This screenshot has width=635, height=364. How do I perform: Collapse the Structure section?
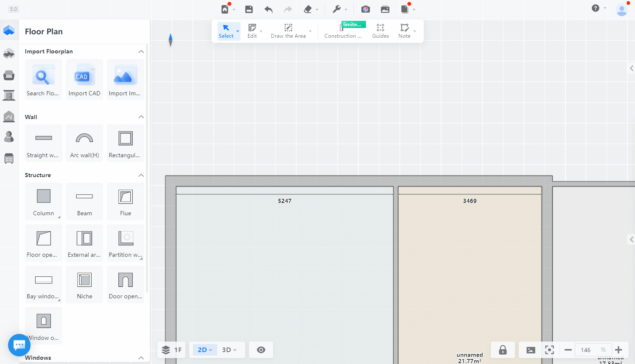point(141,175)
